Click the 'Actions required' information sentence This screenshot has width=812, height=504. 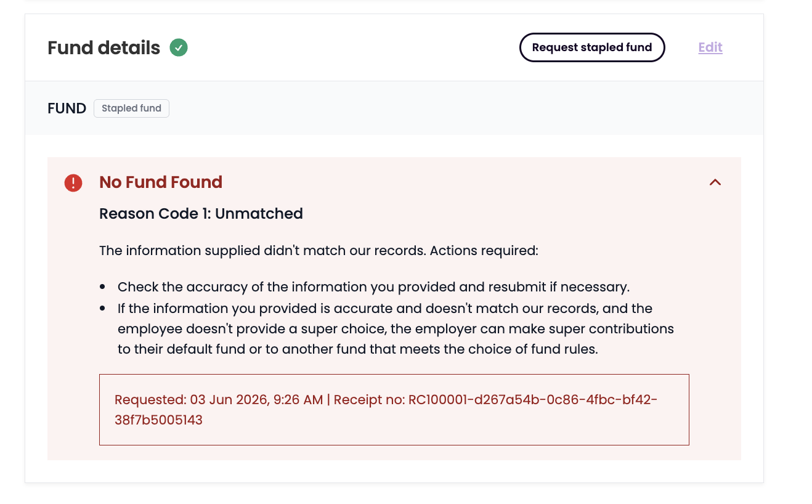319,251
